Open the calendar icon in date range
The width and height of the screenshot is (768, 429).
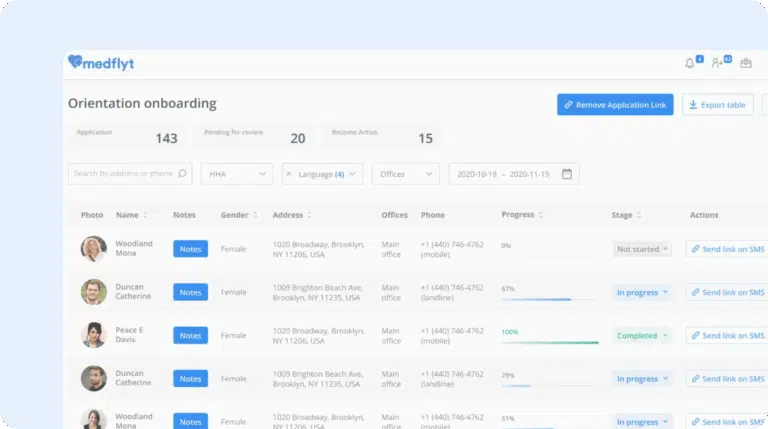[567, 174]
